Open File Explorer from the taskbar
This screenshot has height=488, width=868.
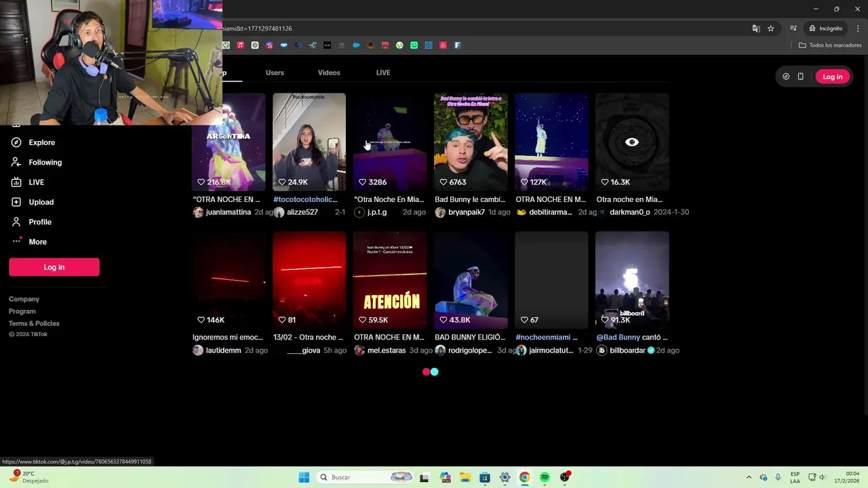click(465, 477)
